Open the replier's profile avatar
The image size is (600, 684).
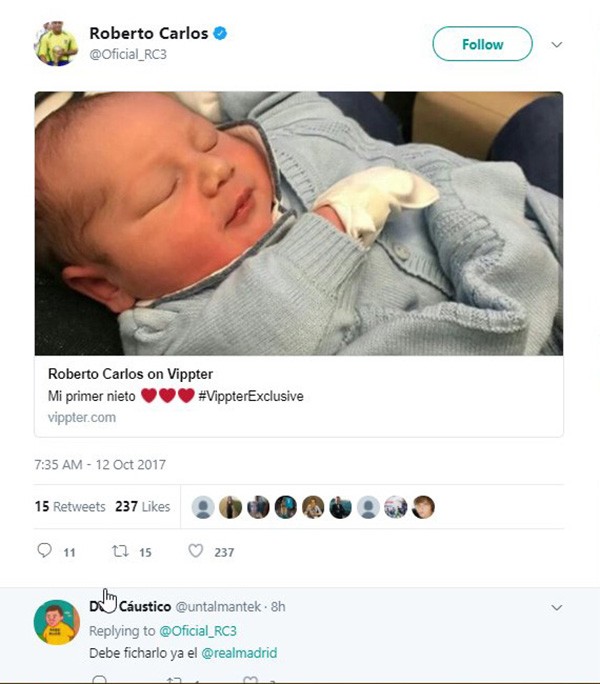(56, 622)
